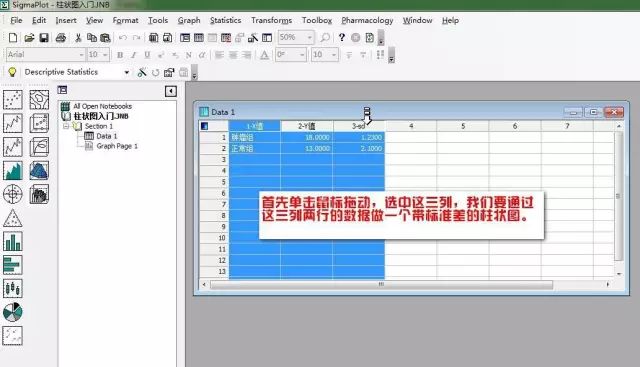This screenshot has height=367, width=640.
Task: Toggle italic formatting
Action: point(133,55)
